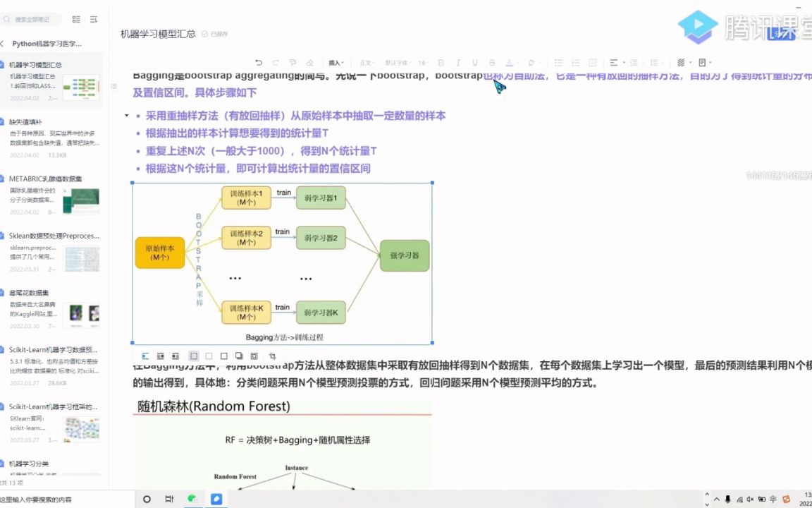
Task: Apply italic formatting
Action: 457,63
